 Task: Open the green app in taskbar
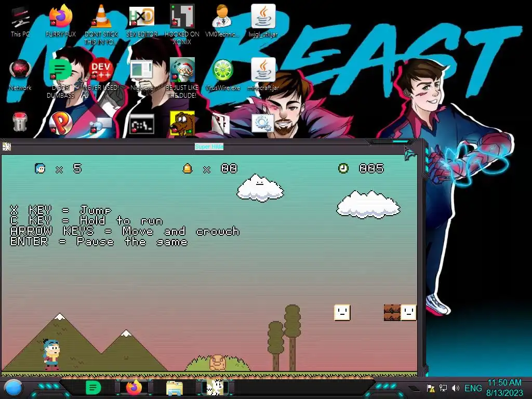pos(93,388)
